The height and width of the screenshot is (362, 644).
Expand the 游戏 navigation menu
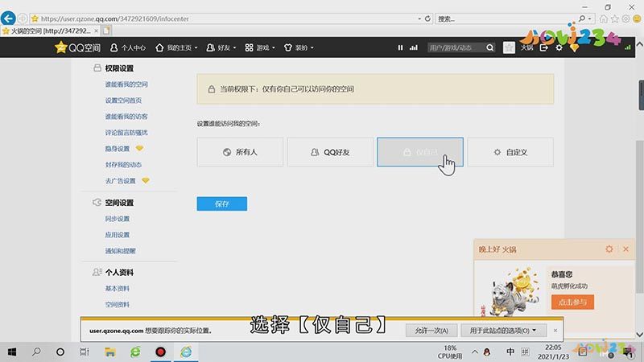pyautogui.click(x=260, y=47)
